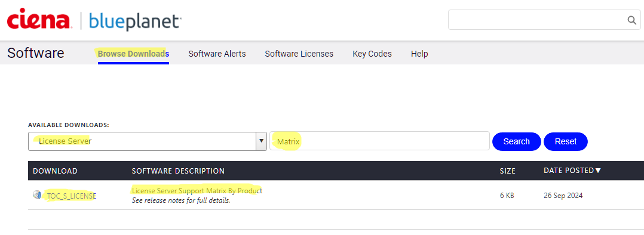Click the magnifier search icon in header
This screenshot has height=235, width=644.
coord(631,20)
